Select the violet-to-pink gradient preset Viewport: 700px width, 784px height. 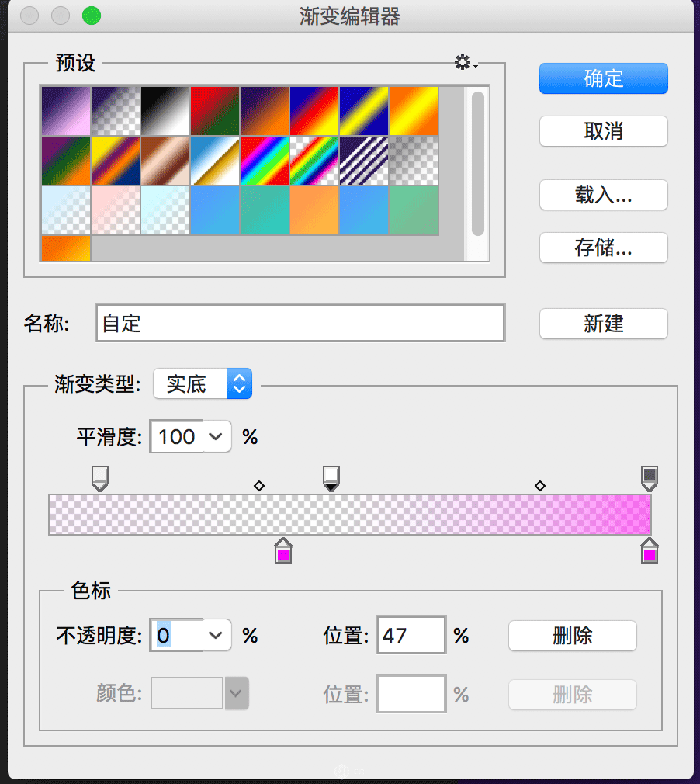(x=66, y=111)
